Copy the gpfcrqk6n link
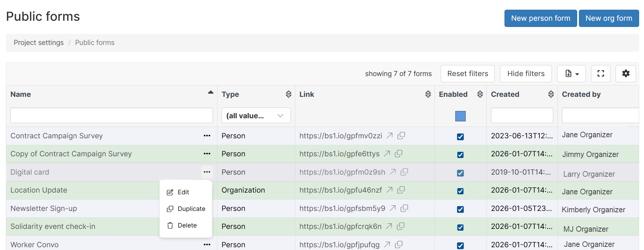This screenshot has height=250, width=644. point(401,226)
